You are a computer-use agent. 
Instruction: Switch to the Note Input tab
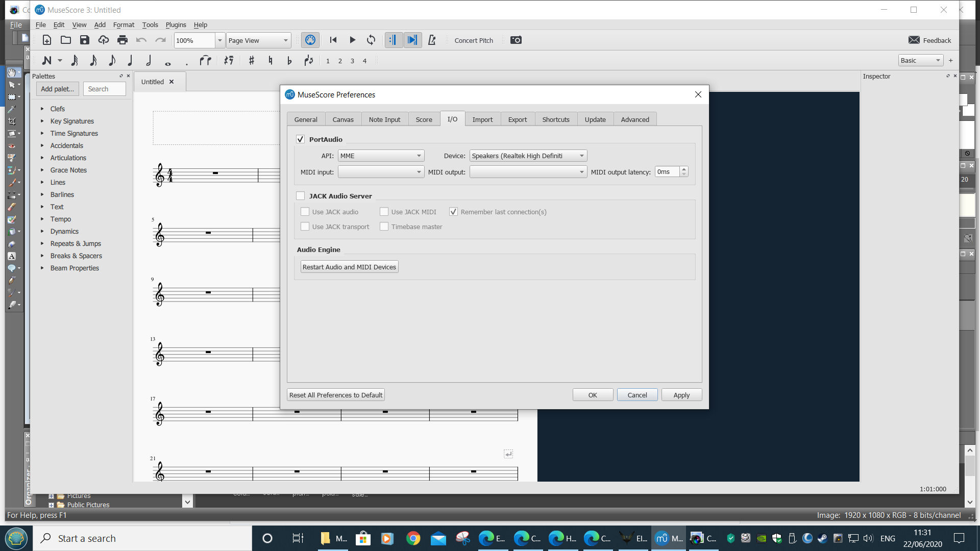pos(384,119)
